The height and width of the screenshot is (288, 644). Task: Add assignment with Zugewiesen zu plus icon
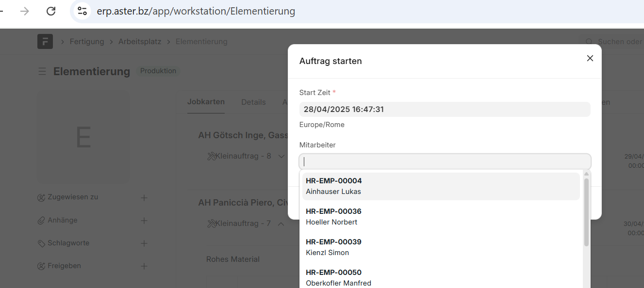[x=144, y=197]
